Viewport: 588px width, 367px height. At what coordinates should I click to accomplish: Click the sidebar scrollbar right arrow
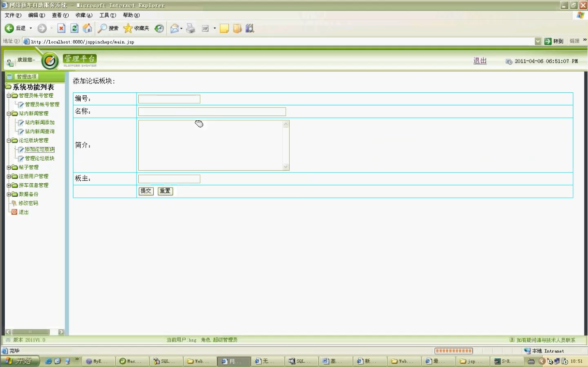[61, 332]
